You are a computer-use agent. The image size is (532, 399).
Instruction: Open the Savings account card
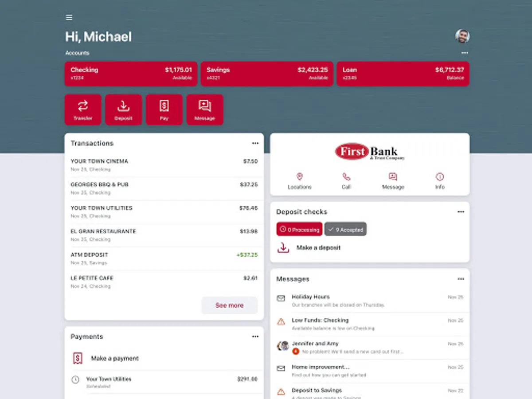[x=267, y=74]
